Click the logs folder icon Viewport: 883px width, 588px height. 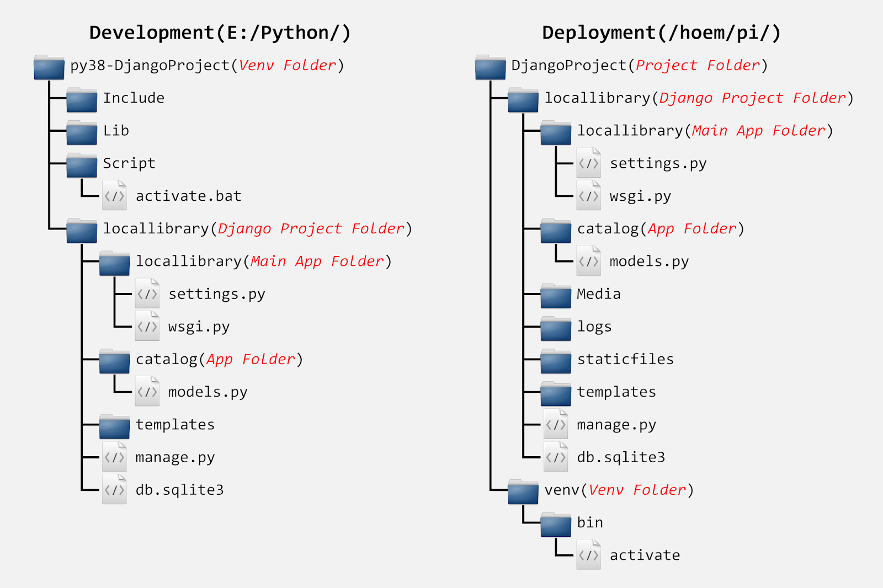pyautogui.click(x=556, y=328)
